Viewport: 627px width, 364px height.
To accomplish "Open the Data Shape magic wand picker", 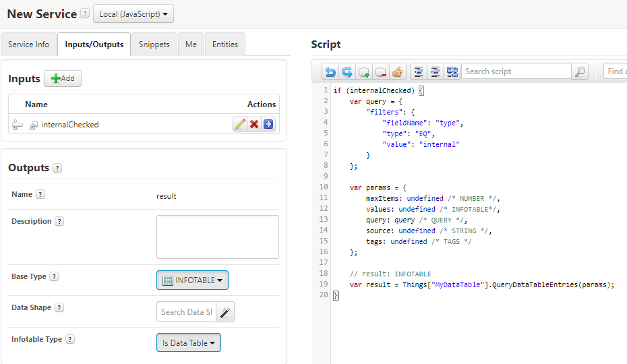I will (225, 311).
